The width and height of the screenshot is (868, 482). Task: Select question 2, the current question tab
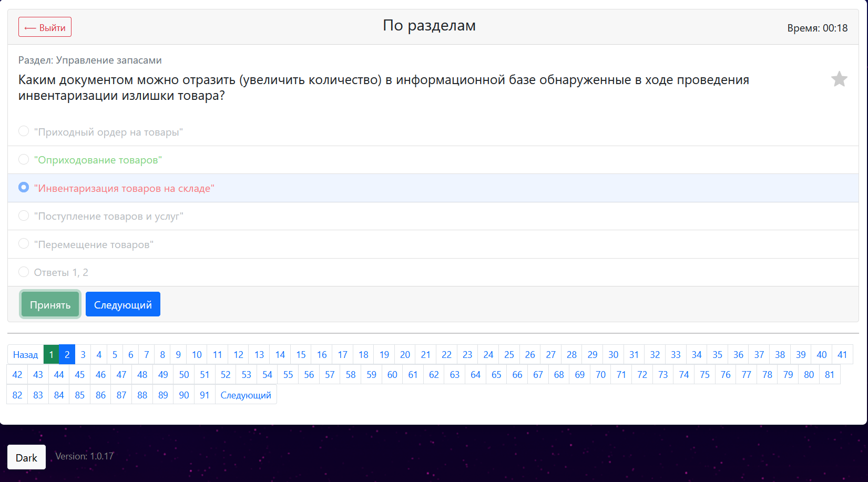pyautogui.click(x=67, y=354)
